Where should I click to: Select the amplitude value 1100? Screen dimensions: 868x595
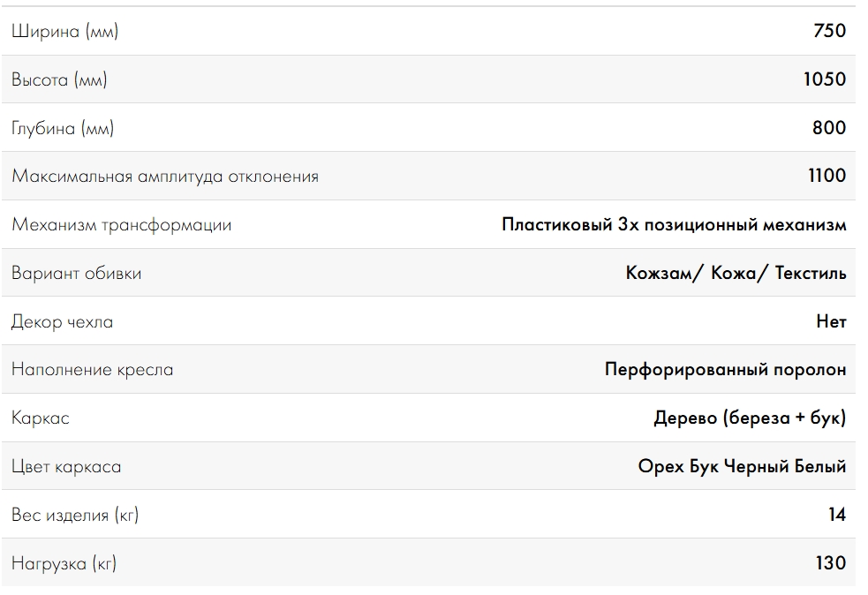[827, 176]
